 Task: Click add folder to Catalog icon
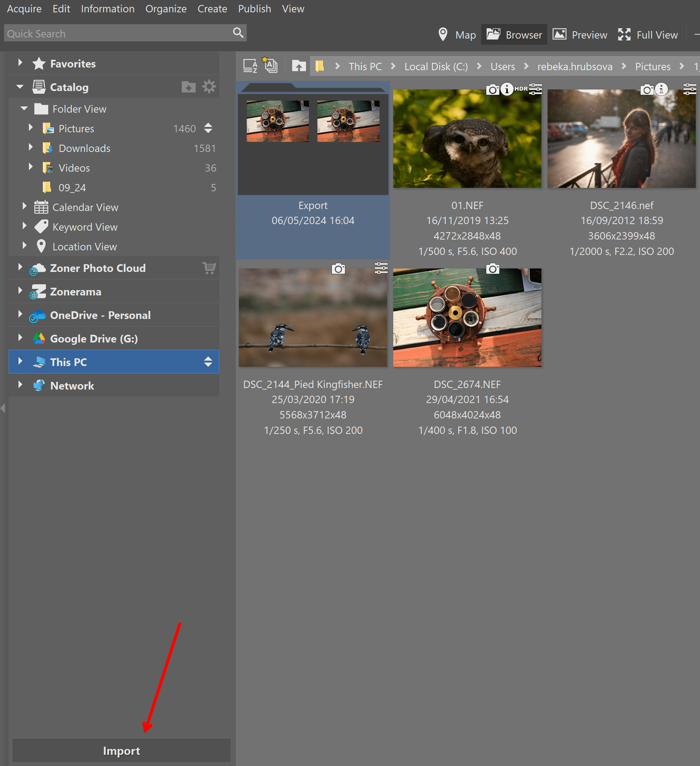pyautogui.click(x=188, y=87)
